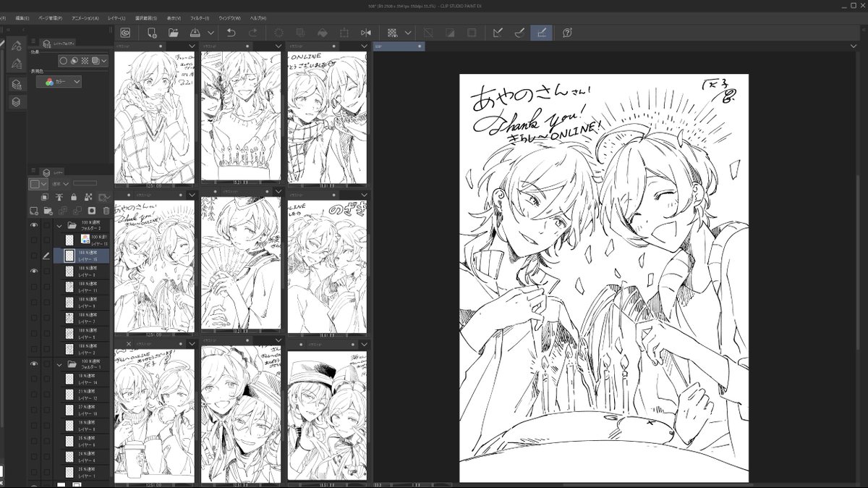Click the Create Layer Mask icon
Image resolution: width=868 pixels, height=488 pixels.
pos(91,211)
